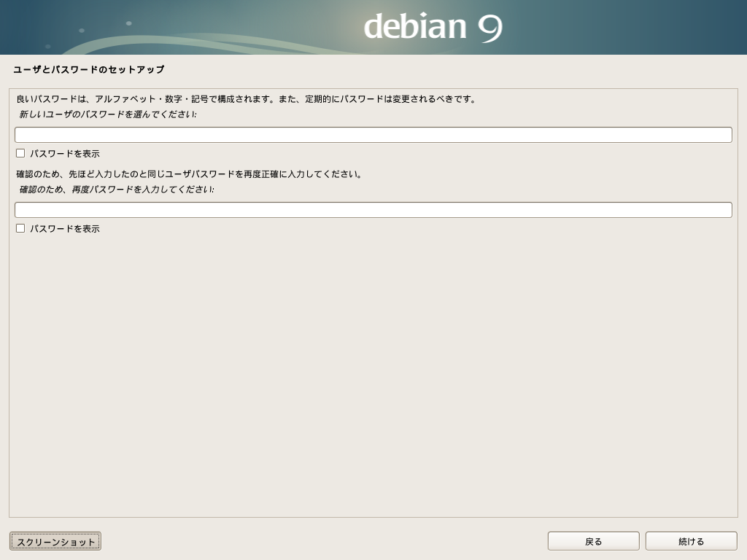This screenshot has width=747, height=560.
Task: Click the password confirmation input field
Action: [373, 210]
